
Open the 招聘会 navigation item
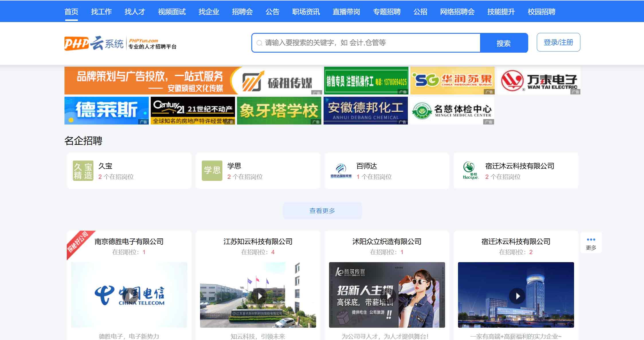(x=242, y=12)
